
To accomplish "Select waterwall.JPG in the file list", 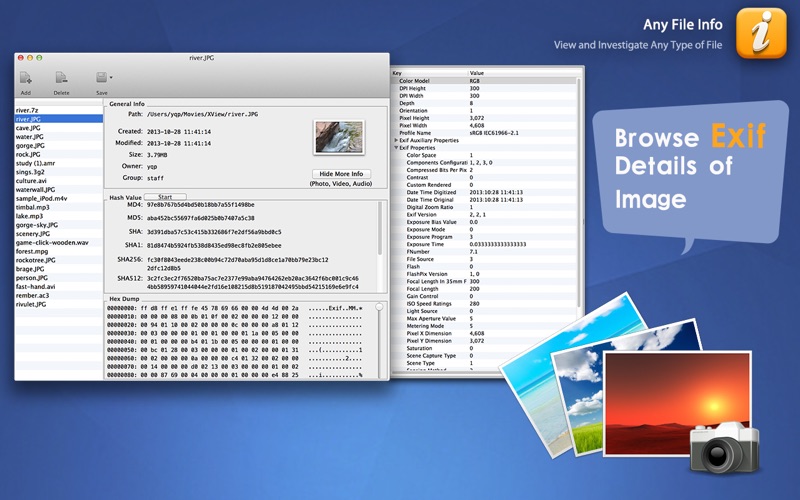I will point(59,189).
